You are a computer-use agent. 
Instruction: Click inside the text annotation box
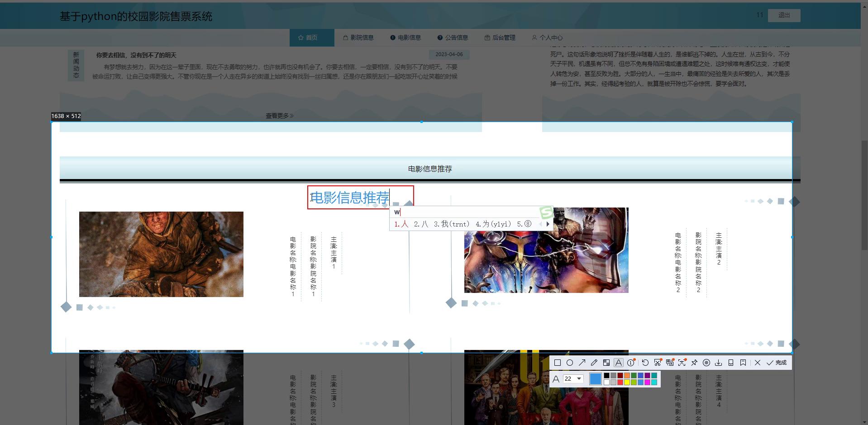[360, 197]
